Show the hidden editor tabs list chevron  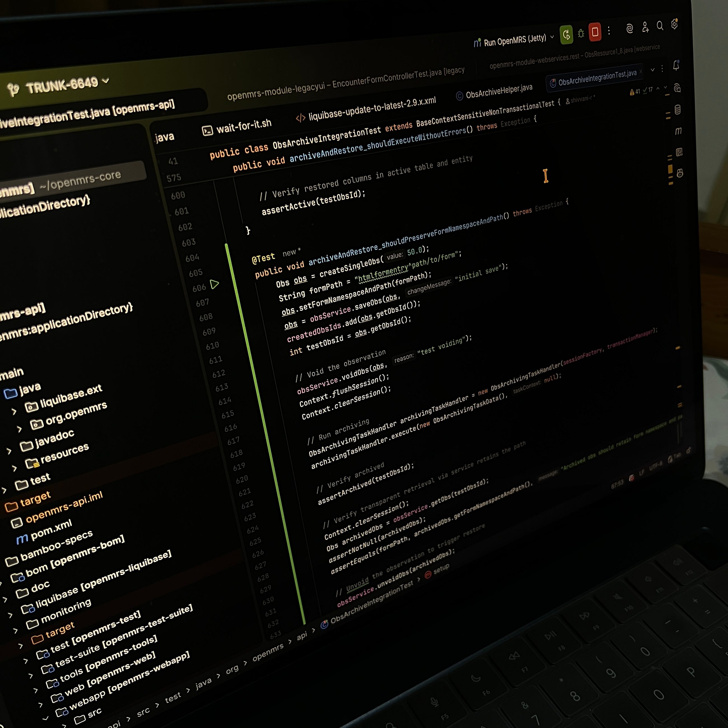[x=653, y=70]
